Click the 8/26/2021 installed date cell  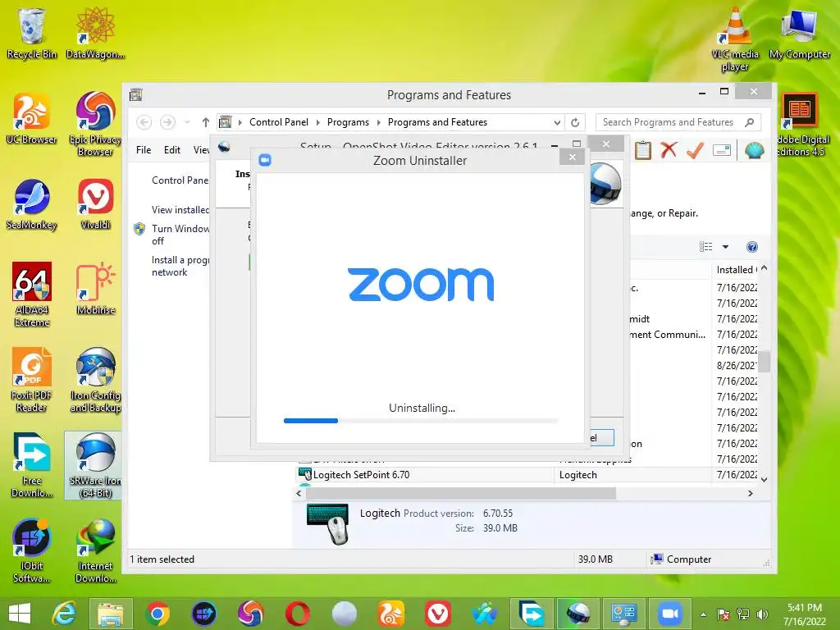[x=737, y=365]
